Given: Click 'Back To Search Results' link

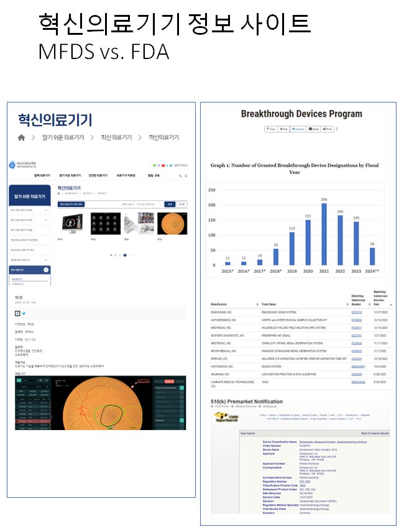Looking at the screenshot, I should 375,433.
